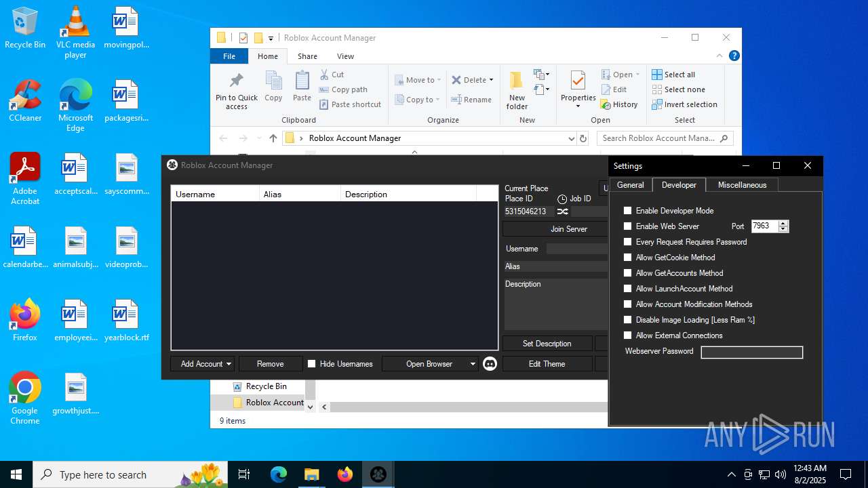868x488 pixels.
Task: Select the Developer settings tab
Action: (x=679, y=185)
